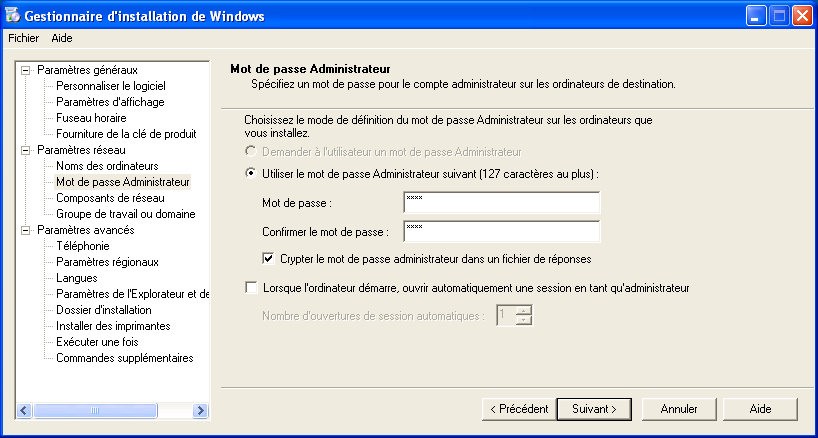818x438 pixels.
Task: Click tree panel scroll left arrow
Action: click(25, 410)
